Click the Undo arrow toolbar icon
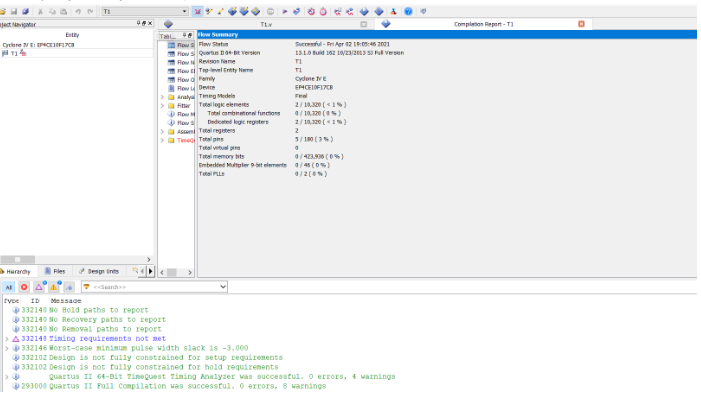The height and width of the screenshot is (405, 701). [x=78, y=12]
